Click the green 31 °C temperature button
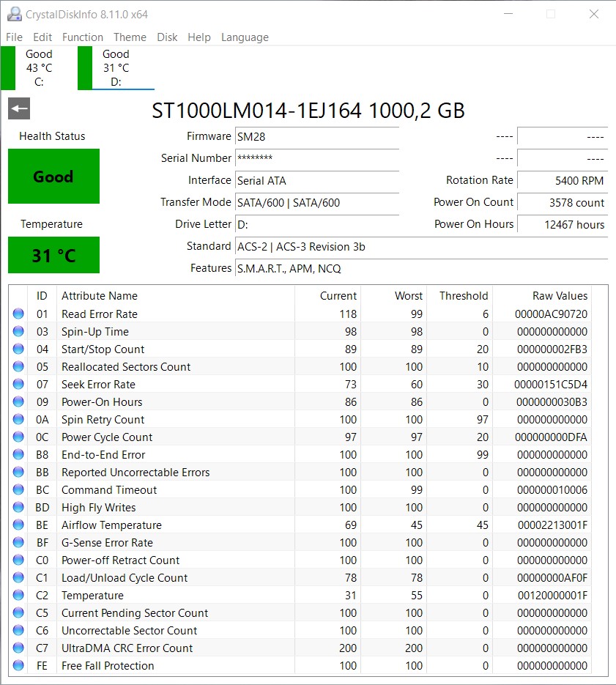The image size is (616, 685). click(x=53, y=255)
